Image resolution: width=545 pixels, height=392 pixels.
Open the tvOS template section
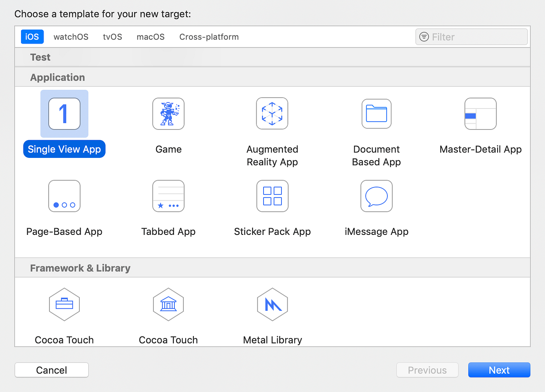pyautogui.click(x=112, y=37)
